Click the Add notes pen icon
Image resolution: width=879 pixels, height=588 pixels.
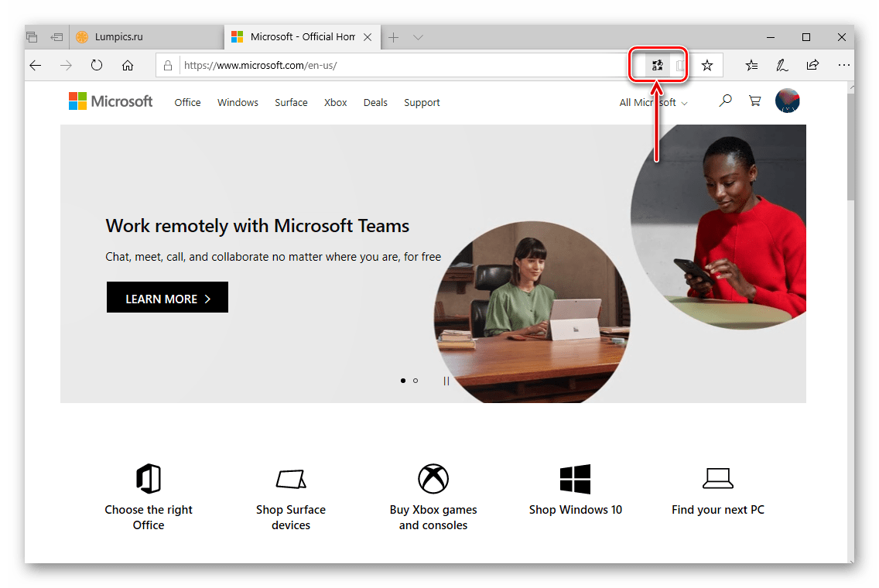click(x=782, y=66)
